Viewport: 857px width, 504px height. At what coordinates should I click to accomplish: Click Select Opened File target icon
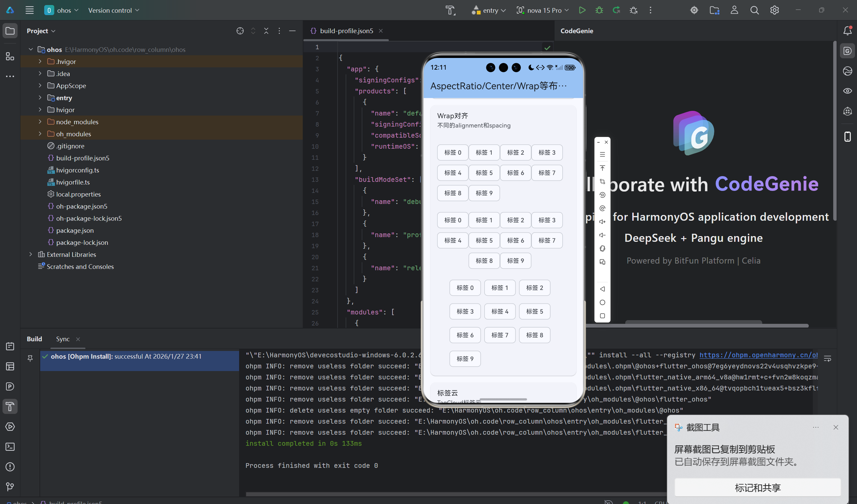tap(240, 31)
